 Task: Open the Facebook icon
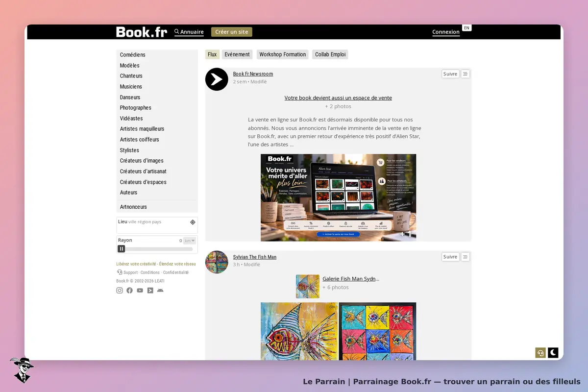click(x=129, y=290)
